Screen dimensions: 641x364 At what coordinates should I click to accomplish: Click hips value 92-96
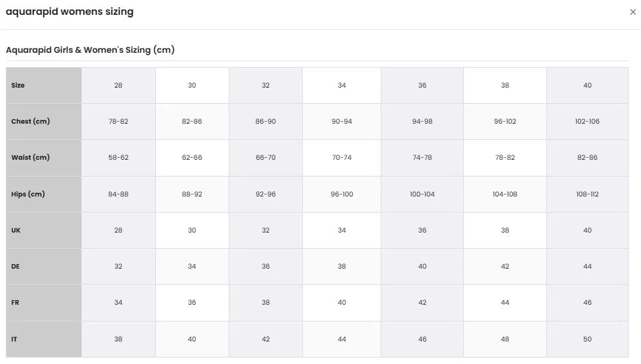(265, 195)
